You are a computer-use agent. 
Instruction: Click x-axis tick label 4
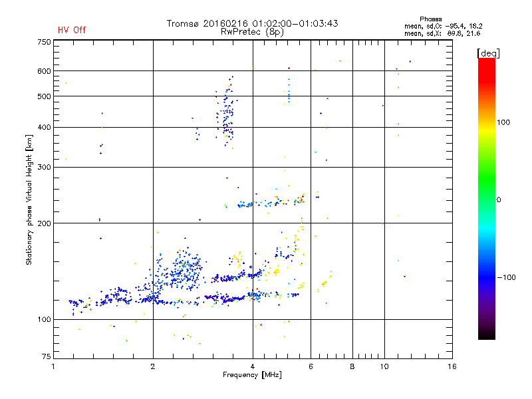click(253, 366)
